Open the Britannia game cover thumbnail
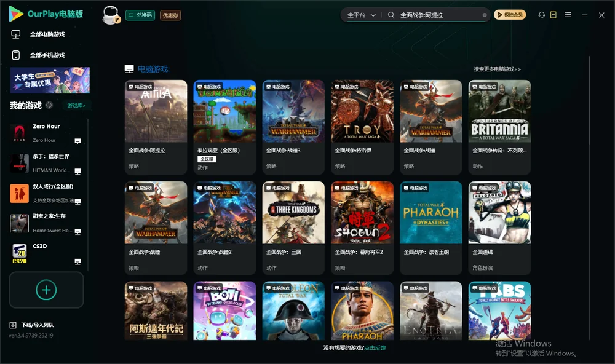Viewport: 615px width, 364px height. [499, 111]
